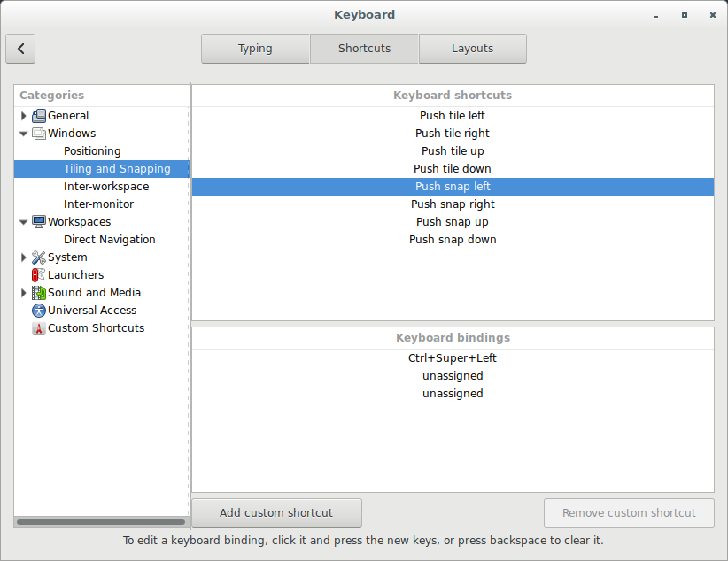The width and height of the screenshot is (728, 561).
Task: Go back using the arrow button
Action: [x=20, y=49]
